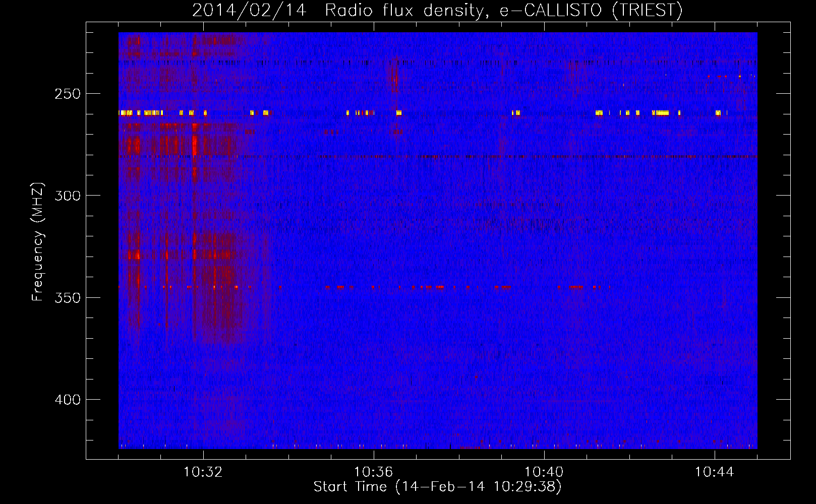Click the 250 frequency tick label
This screenshot has width=816, height=504.
click(68, 94)
